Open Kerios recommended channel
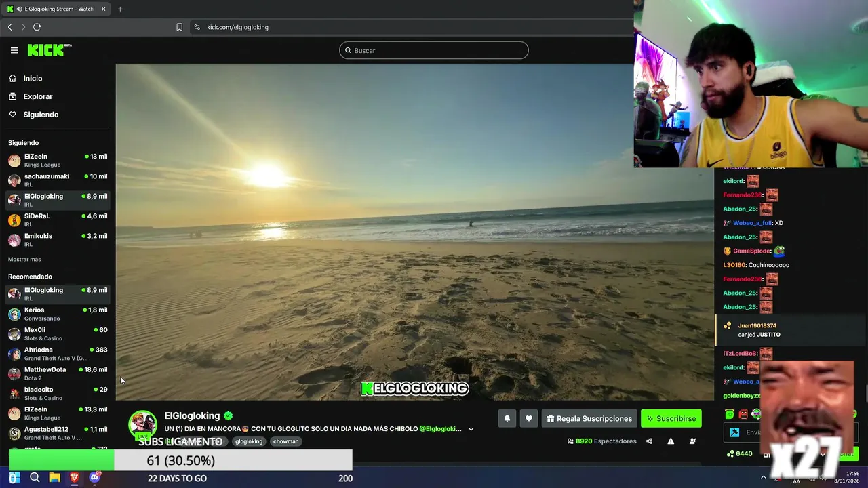The image size is (868, 488). click(x=58, y=314)
